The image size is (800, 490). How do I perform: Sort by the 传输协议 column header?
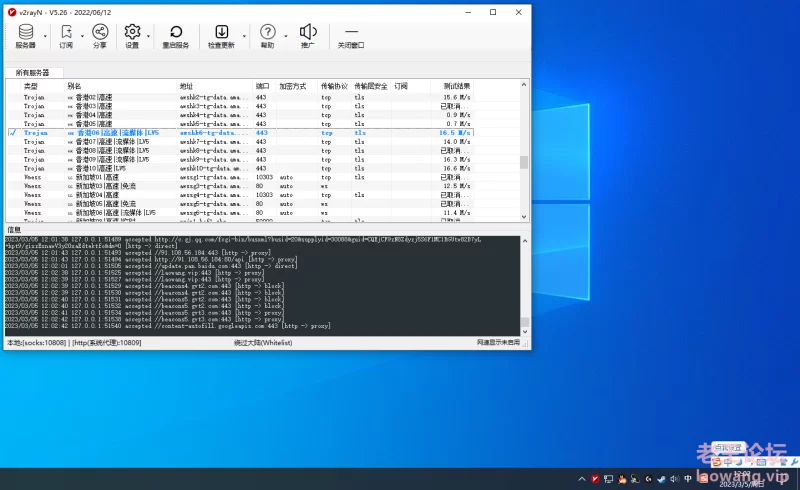pos(334,86)
